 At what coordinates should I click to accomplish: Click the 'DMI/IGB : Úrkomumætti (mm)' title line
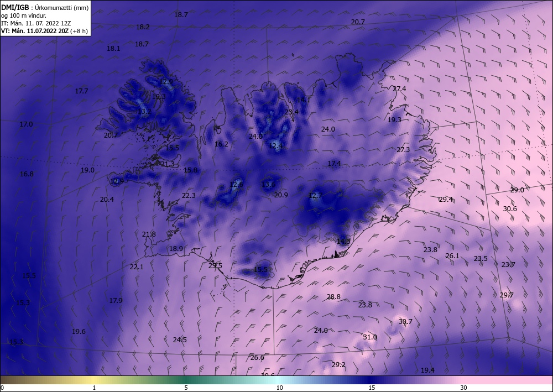(45, 8)
